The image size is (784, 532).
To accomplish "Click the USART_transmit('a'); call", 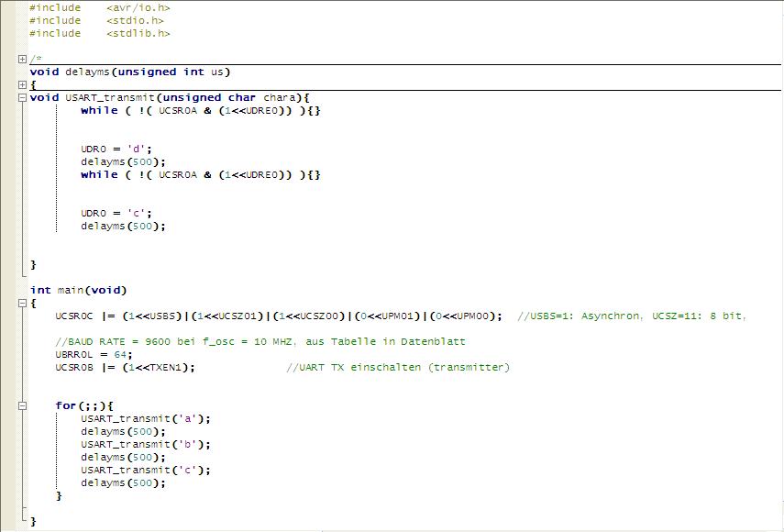I will point(146,419).
